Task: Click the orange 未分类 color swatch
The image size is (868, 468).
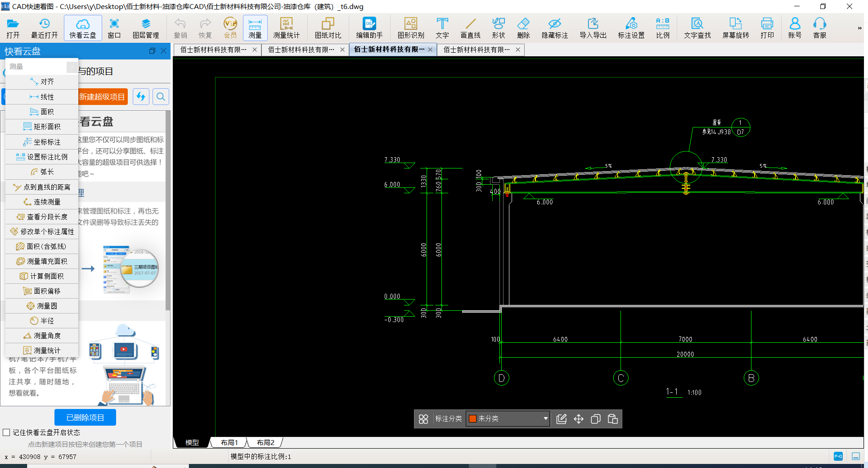Action: 472,418
